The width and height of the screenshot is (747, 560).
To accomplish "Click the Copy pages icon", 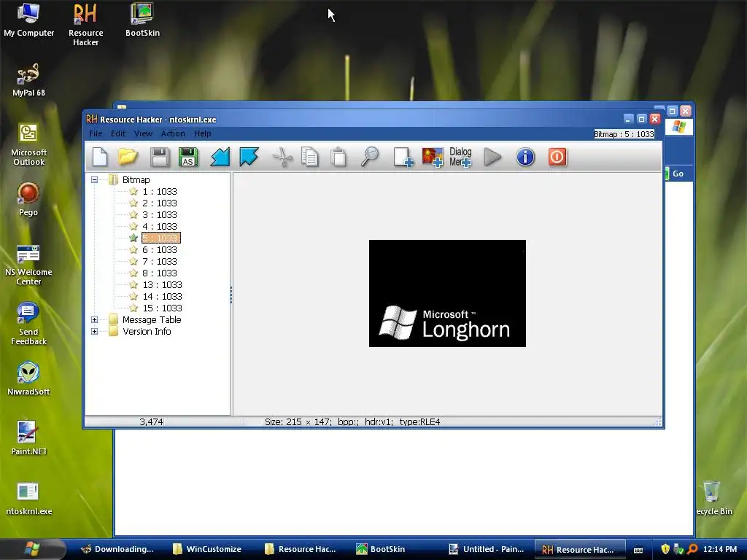I will click(x=309, y=157).
